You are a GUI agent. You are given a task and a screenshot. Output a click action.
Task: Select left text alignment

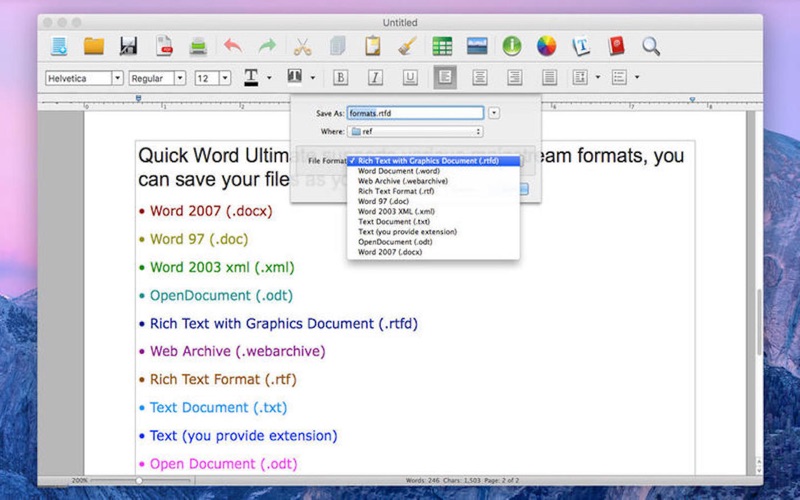pyautogui.click(x=445, y=77)
